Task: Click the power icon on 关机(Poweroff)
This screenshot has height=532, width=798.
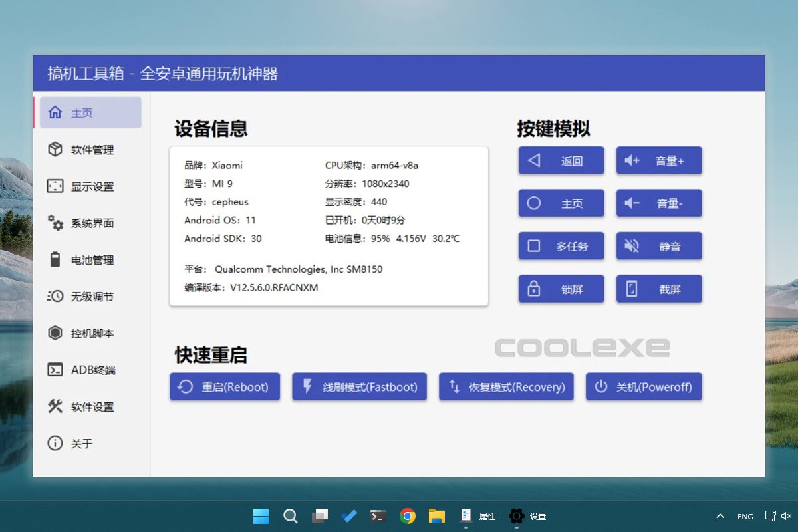Action: tap(601, 386)
